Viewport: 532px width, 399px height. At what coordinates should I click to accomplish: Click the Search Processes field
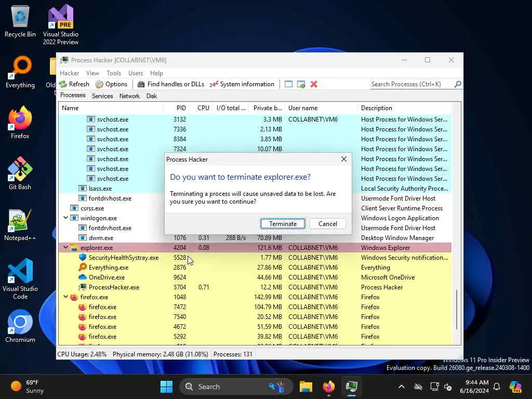click(x=412, y=84)
